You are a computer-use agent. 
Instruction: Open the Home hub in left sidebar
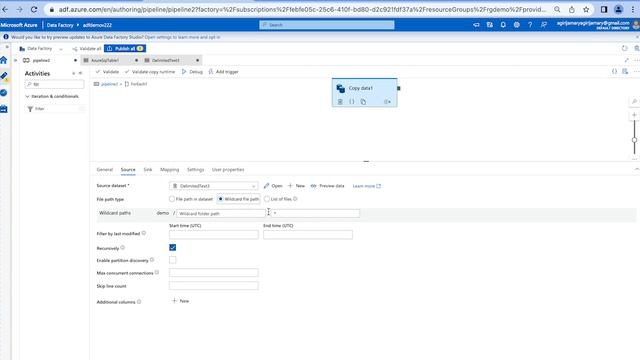[x=4, y=60]
